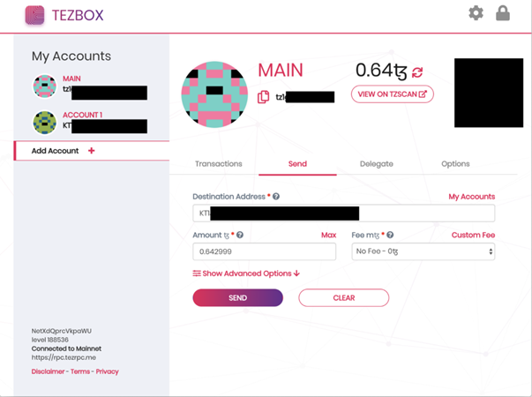Click the ACCOUNT 1 identicon in sidebar
Screen dimensions: 532x397
[x=44, y=123]
